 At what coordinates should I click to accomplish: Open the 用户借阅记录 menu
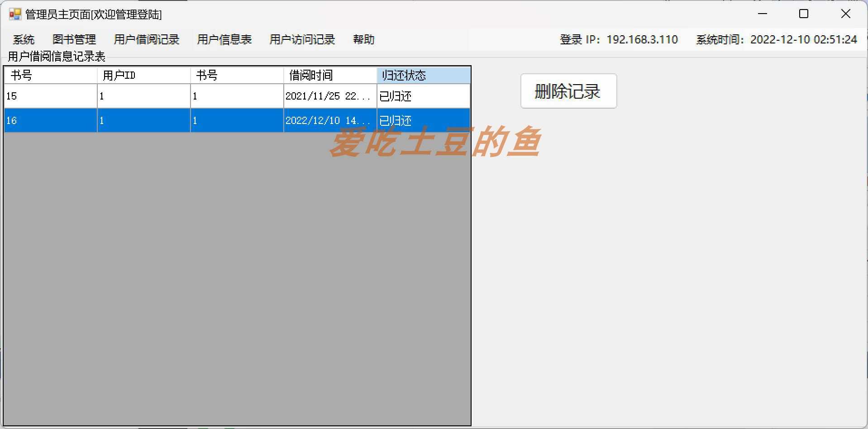147,40
